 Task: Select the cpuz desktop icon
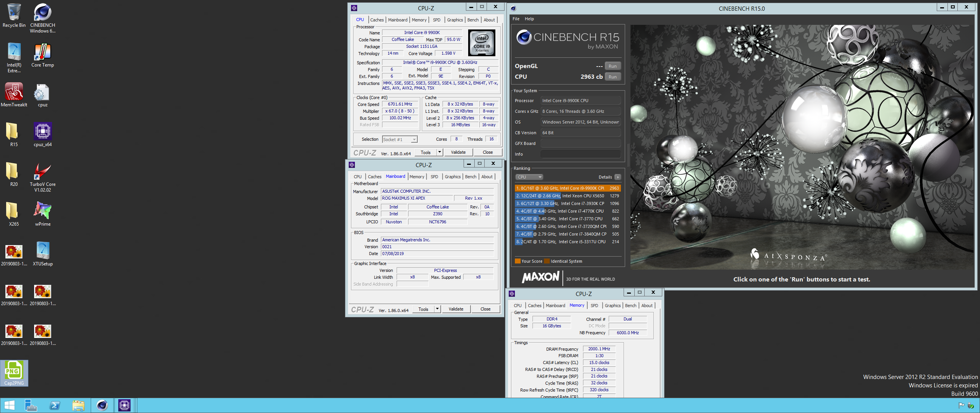pos(42,96)
